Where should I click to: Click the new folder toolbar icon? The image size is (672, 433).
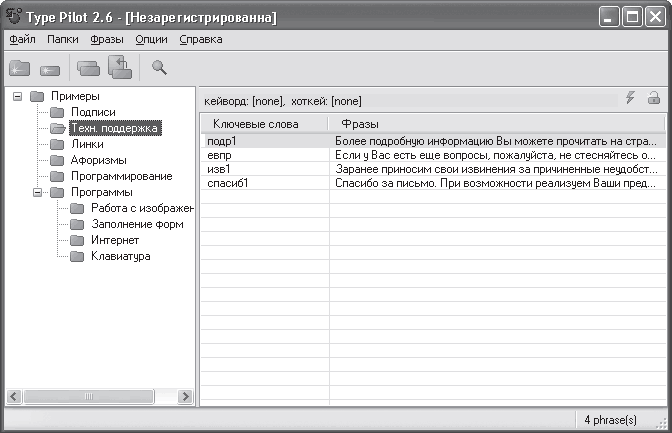click(x=19, y=68)
